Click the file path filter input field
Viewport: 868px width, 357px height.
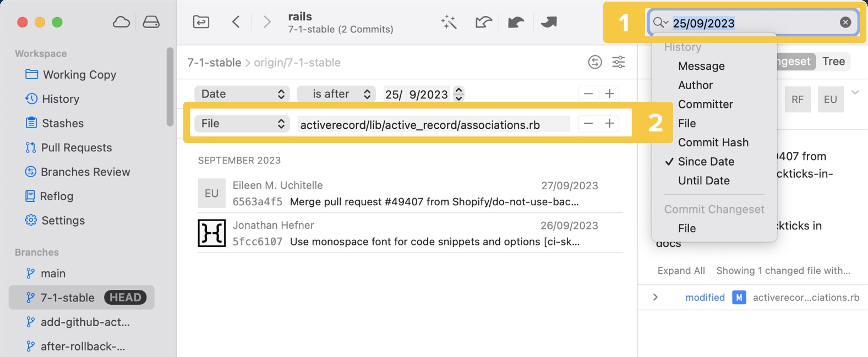coord(433,124)
